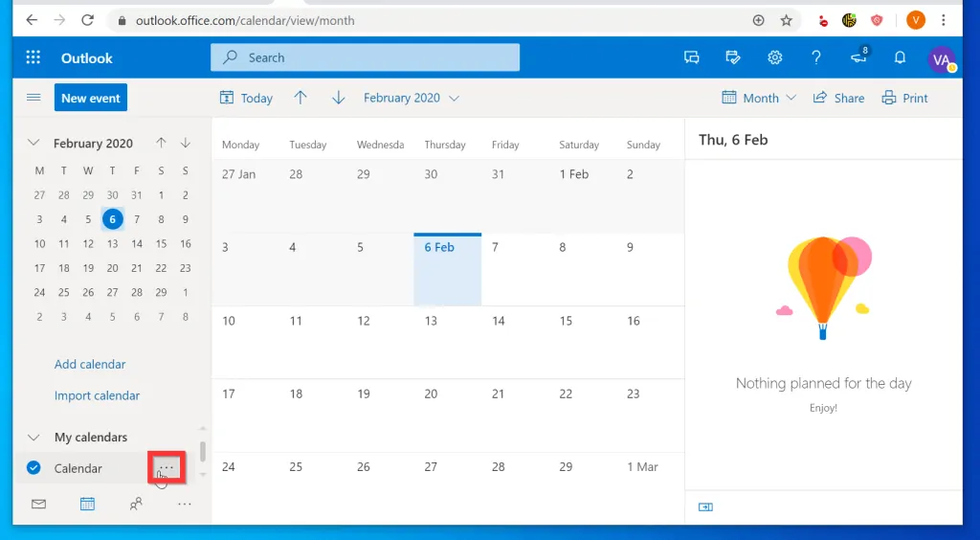The height and width of the screenshot is (540, 980).
Task: Open the notifications bell icon
Action: pyautogui.click(x=900, y=57)
